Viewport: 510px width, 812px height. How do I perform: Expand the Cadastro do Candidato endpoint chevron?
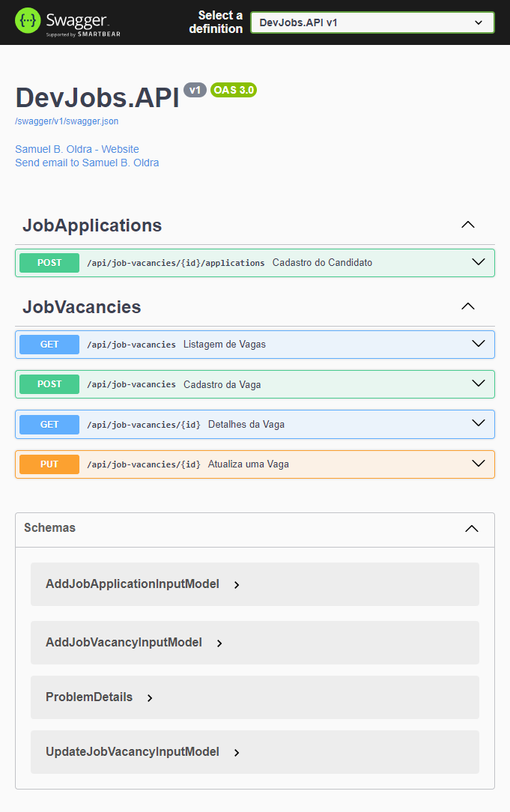click(x=479, y=262)
